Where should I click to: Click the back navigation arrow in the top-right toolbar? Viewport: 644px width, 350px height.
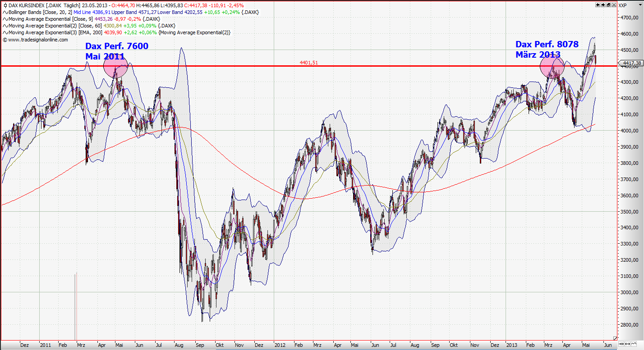click(x=598, y=4)
